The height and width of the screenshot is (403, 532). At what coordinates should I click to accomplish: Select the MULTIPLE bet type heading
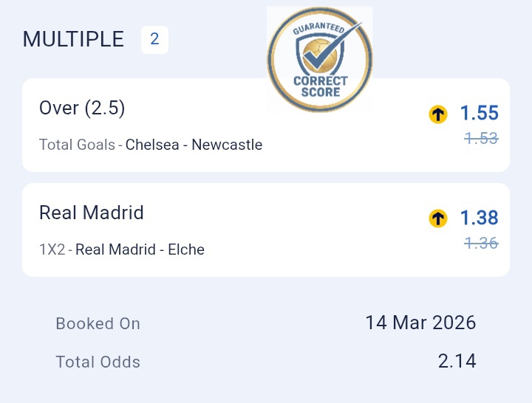click(73, 39)
